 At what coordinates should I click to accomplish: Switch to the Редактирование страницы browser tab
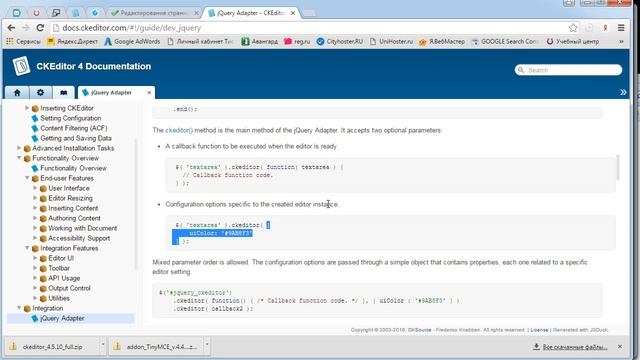coord(155,13)
